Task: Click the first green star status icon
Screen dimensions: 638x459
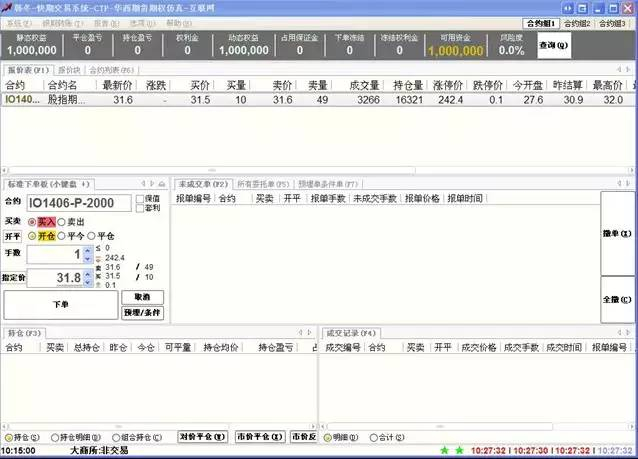Action: 445,450
